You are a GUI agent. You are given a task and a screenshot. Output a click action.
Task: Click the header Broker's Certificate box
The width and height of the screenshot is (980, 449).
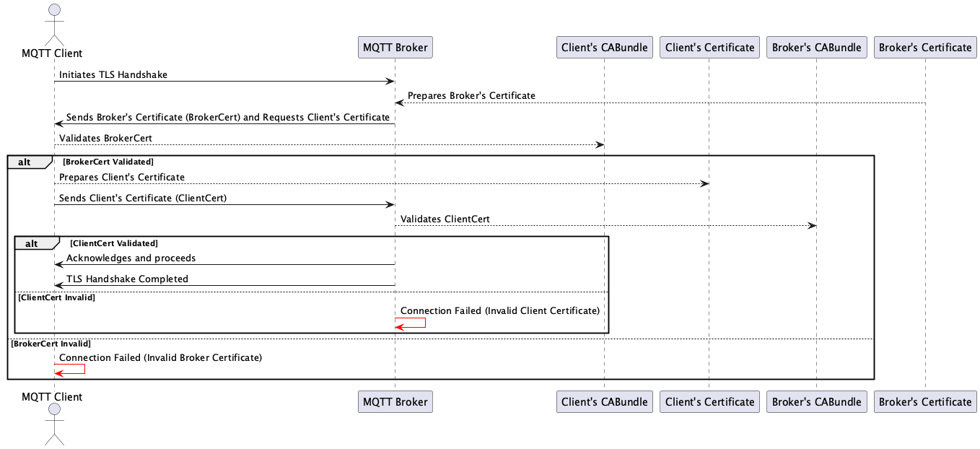pyautogui.click(x=925, y=48)
